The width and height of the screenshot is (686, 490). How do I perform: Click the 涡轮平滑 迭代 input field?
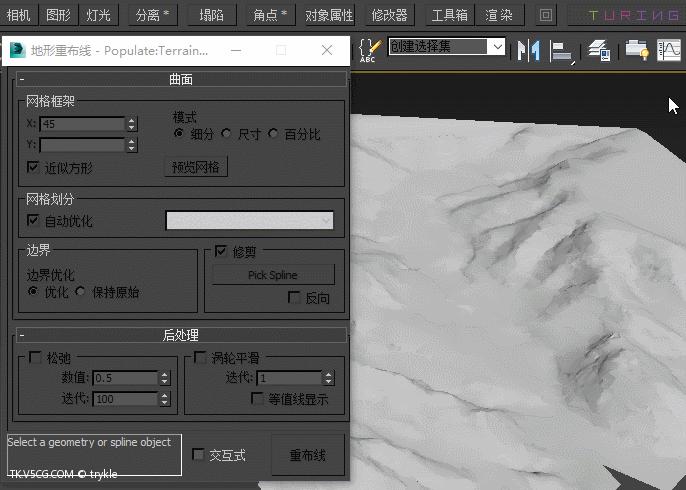[x=289, y=378]
